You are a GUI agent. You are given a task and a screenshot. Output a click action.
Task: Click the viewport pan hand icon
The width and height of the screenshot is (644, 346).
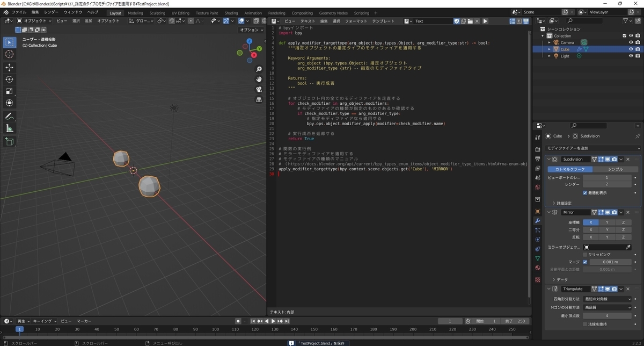(x=259, y=80)
